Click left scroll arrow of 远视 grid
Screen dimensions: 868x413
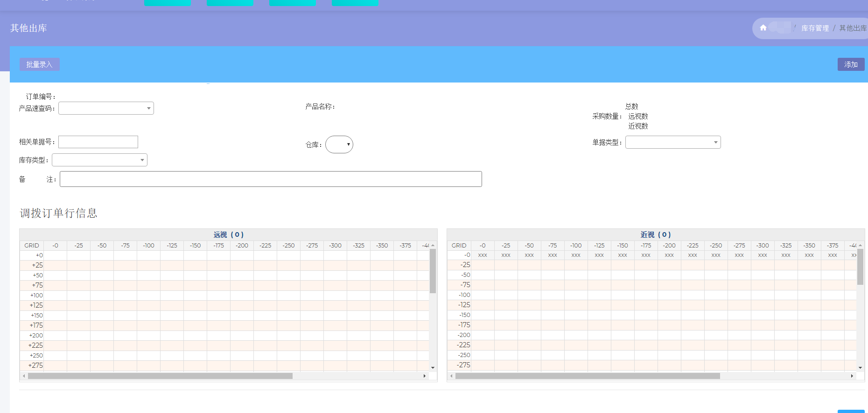click(24, 376)
